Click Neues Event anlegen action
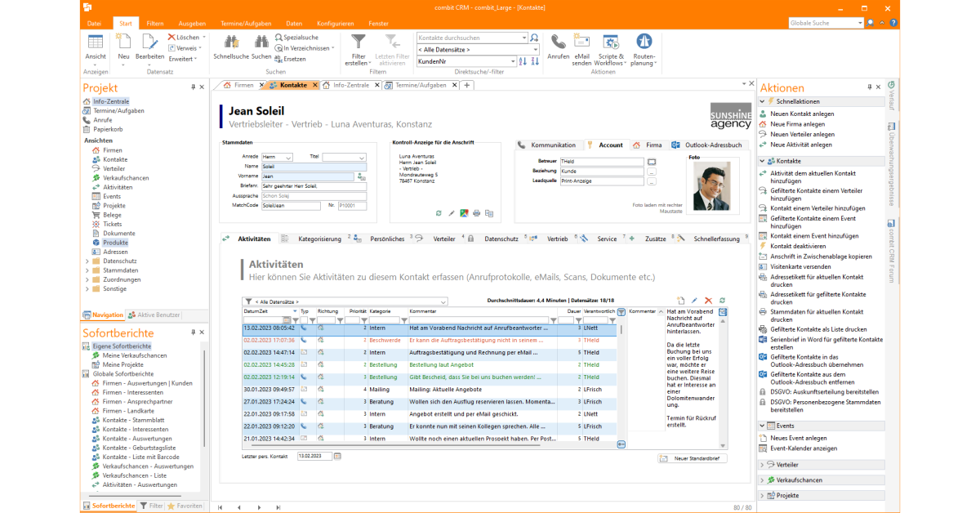The image size is (980, 513). pyautogui.click(x=798, y=439)
